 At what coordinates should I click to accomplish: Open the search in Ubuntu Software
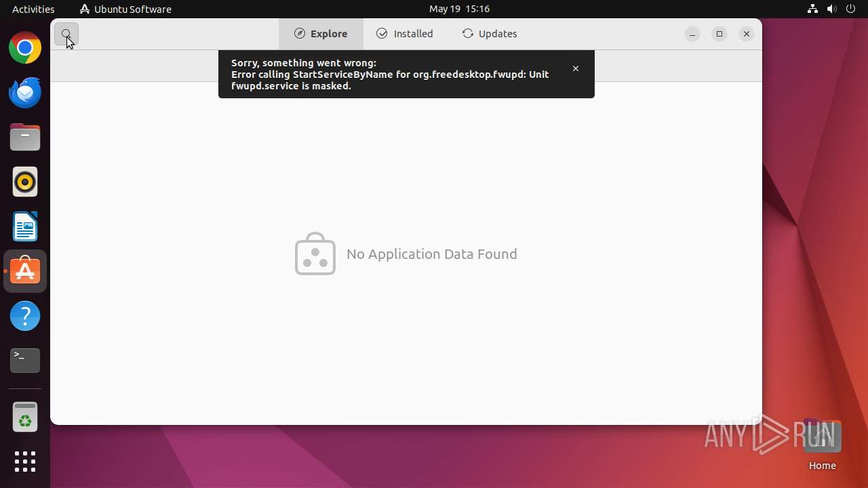66,34
